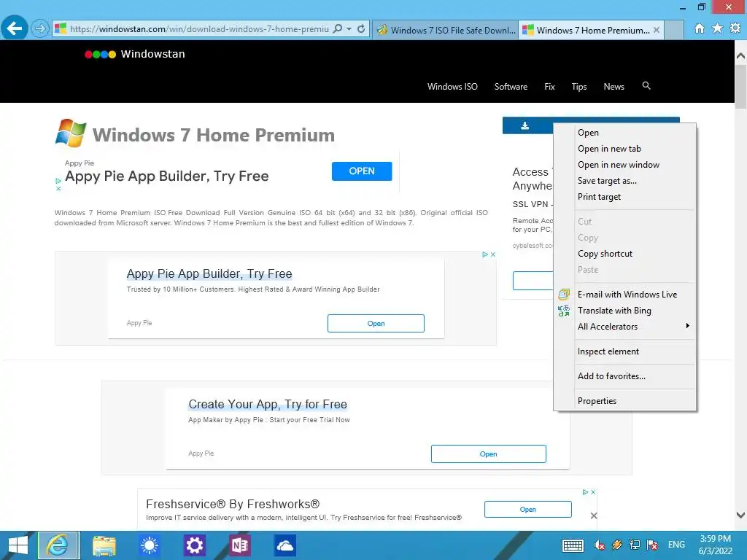747x560 pixels.
Task: Click the site search magnifier icon
Action: coord(646,86)
